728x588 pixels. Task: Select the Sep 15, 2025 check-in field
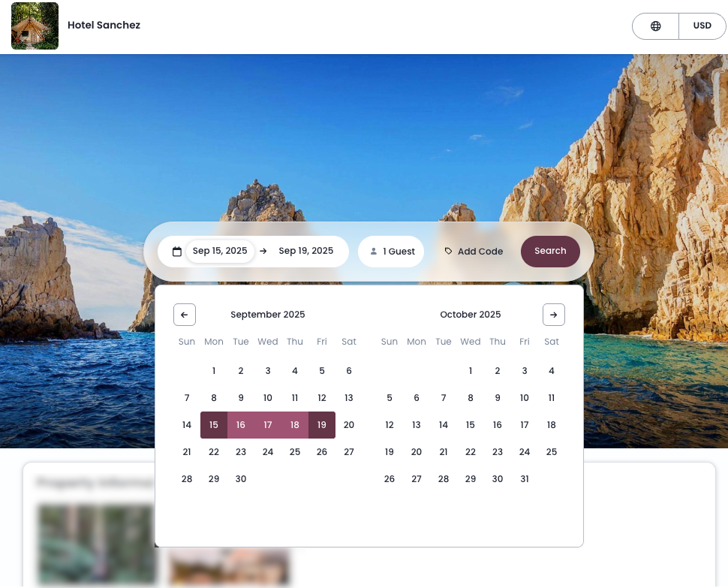(x=220, y=251)
